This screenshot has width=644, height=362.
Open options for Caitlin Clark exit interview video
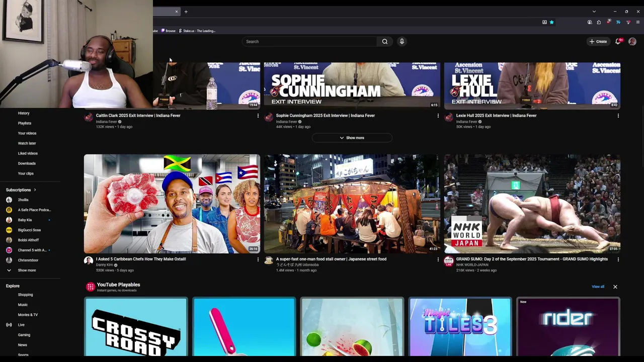pyautogui.click(x=258, y=116)
